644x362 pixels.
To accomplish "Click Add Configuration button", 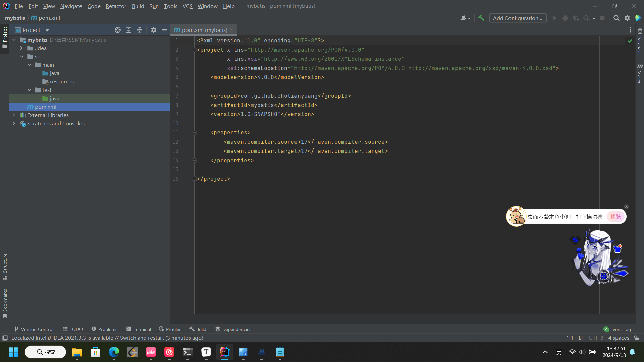I will [x=518, y=18].
